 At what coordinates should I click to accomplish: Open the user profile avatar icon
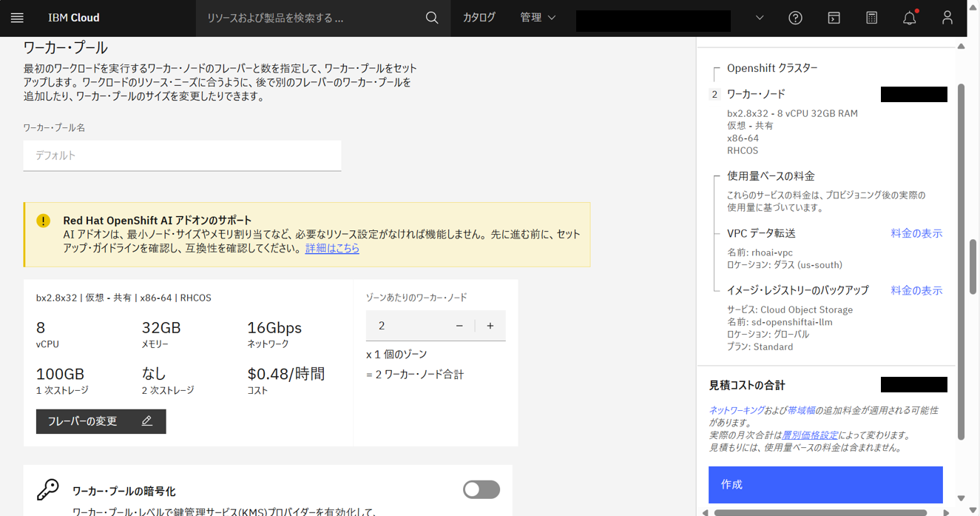(x=947, y=18)
